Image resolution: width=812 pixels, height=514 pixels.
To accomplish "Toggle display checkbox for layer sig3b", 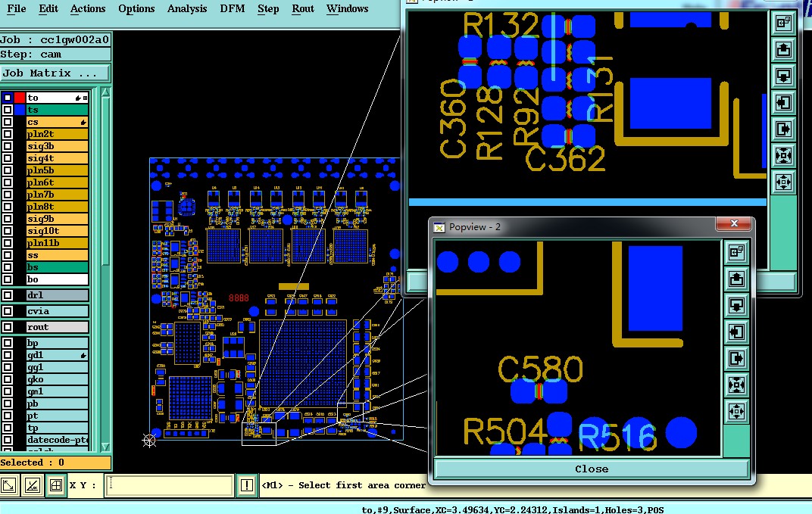I will coord(8,146).
